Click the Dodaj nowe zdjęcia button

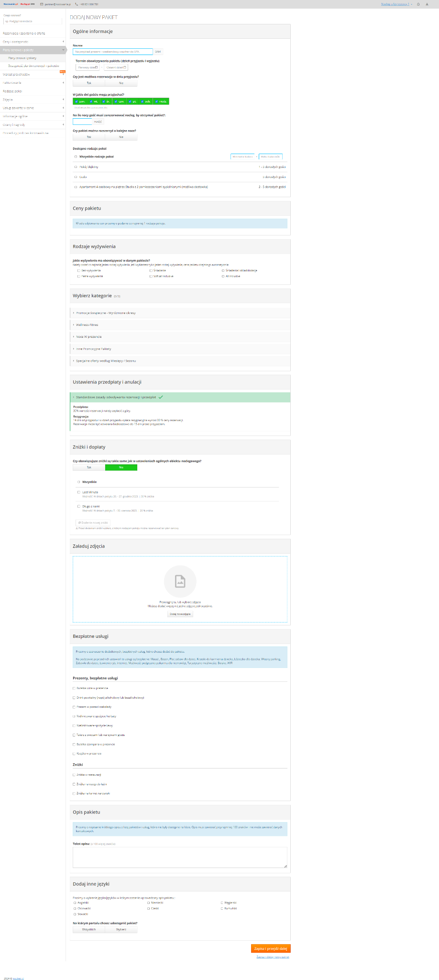[x=180, y=614]
